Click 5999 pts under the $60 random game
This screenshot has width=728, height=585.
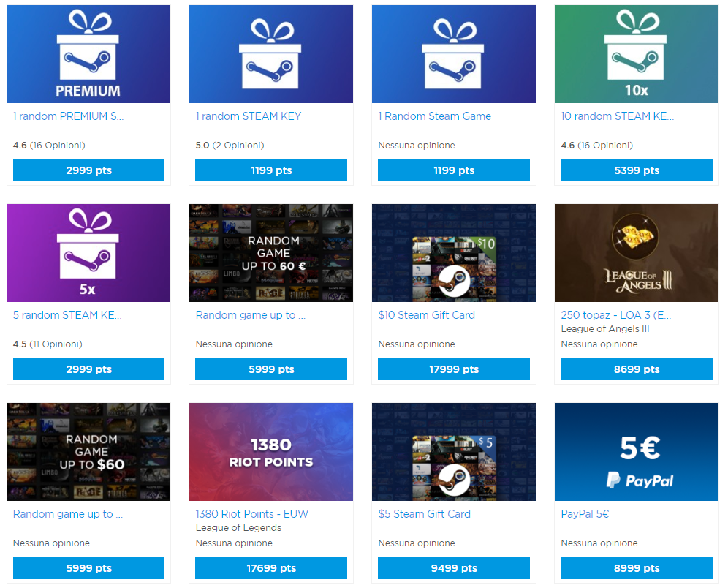pyautogui.click(x=88, y=567)
